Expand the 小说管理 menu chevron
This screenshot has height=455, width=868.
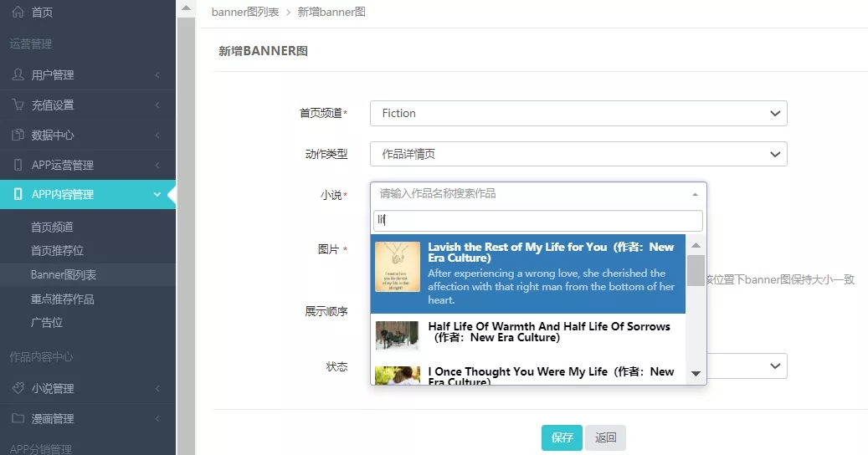tap(157, 388)
